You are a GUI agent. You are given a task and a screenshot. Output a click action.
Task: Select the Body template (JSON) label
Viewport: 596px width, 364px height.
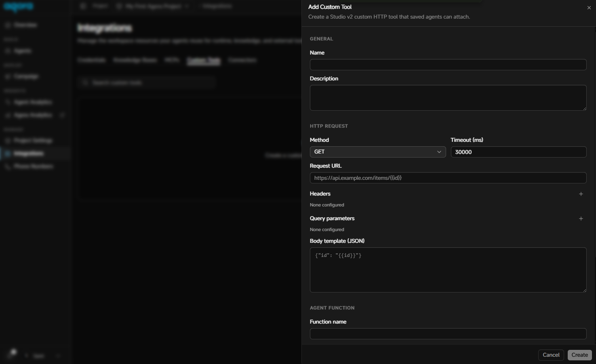(x=337, y=241)
